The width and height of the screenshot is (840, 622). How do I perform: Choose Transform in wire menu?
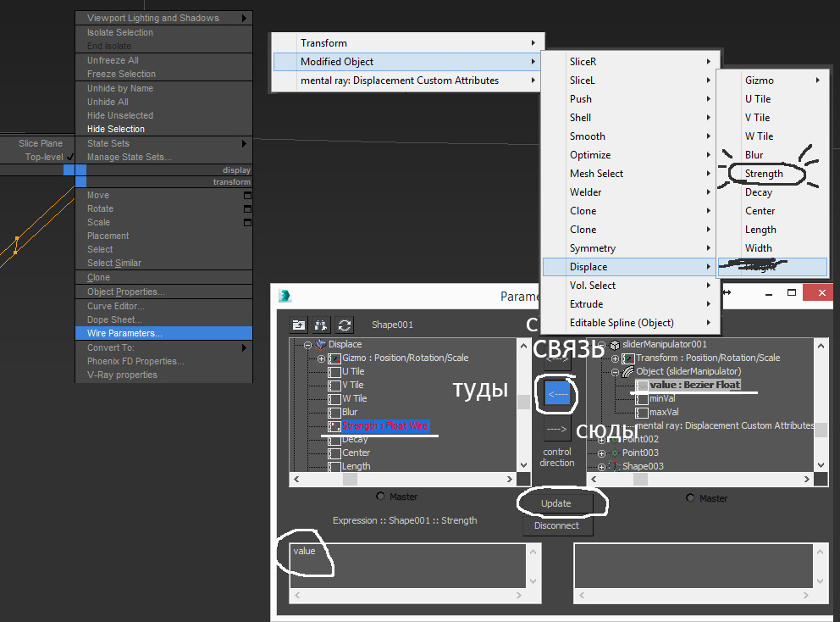click(406, 43)
